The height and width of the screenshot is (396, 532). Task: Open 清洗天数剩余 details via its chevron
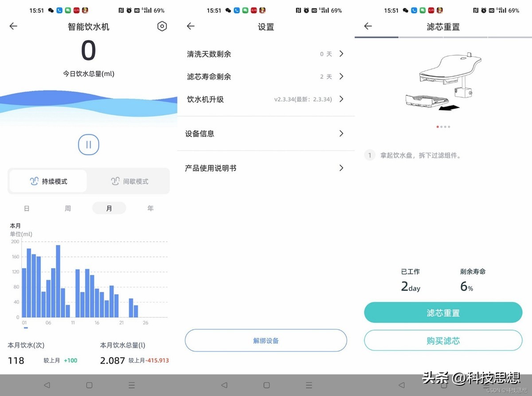(341, 54)
